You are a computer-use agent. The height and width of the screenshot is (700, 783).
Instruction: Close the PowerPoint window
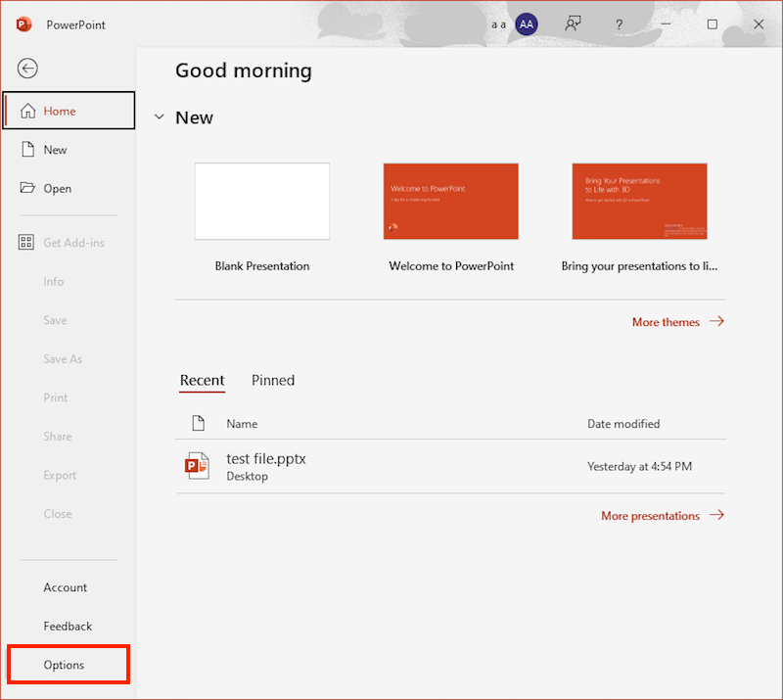[x=759, y=23]
